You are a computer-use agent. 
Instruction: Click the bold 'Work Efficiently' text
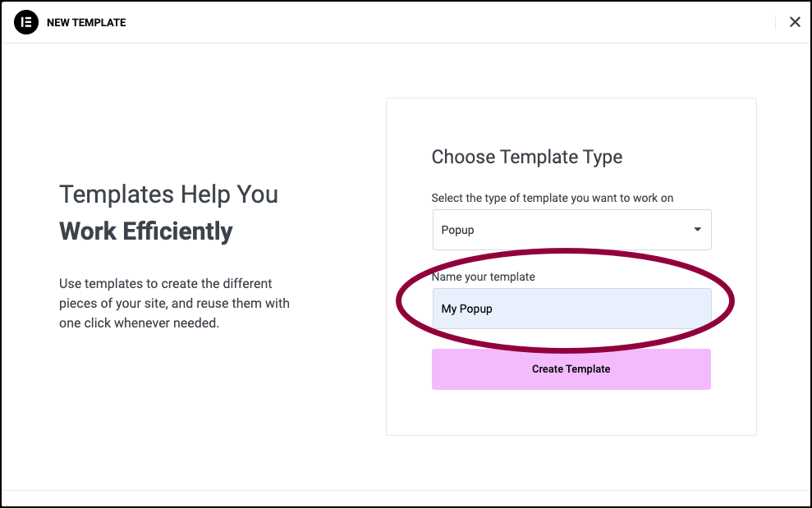[x=146, y=231]
